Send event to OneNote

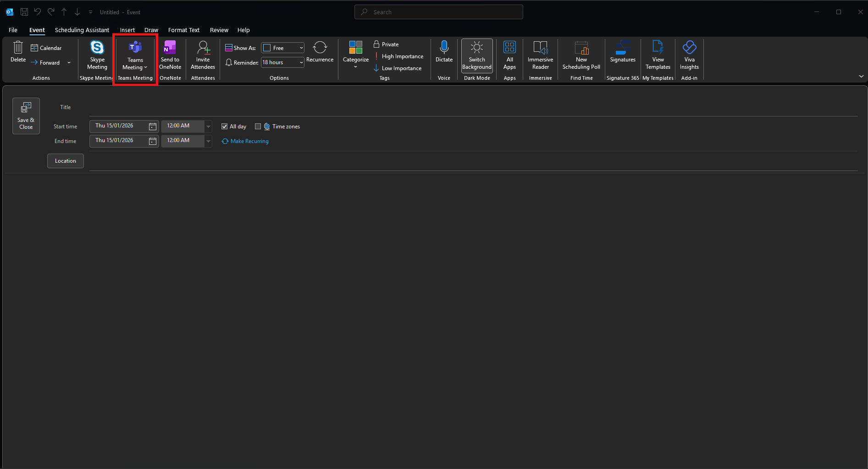pyautogui.click(x=170, y=55)
